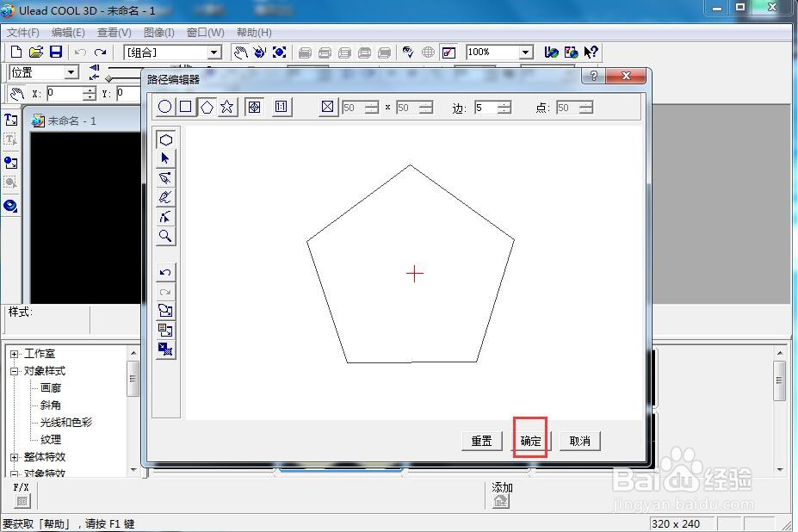Open the 窗口(W) menu
The height and width of the screenshot is (532, 798).
[x=205, y=33]
